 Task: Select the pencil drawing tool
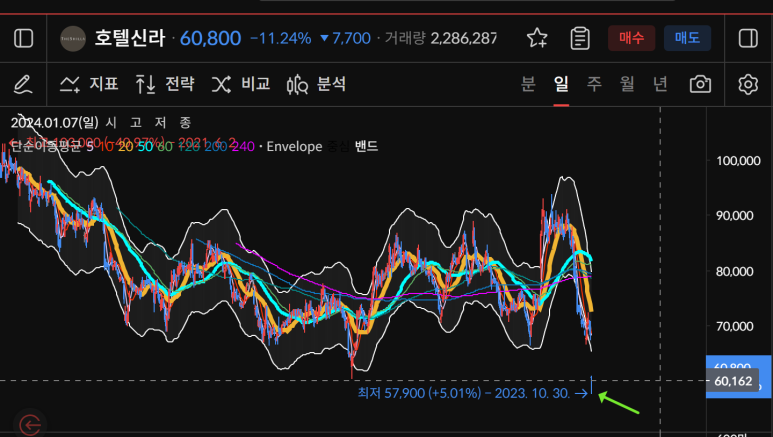tap(23, 84)
